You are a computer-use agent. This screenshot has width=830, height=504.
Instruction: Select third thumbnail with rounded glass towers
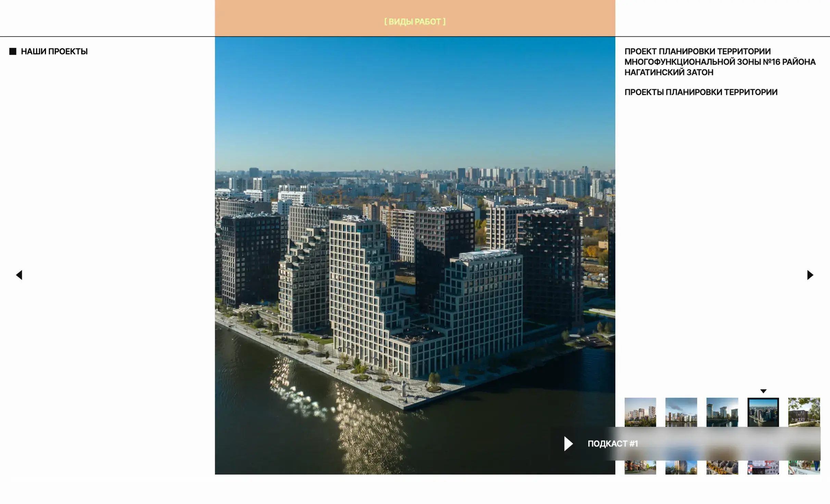pyautogui.click(x=722, y=412)
